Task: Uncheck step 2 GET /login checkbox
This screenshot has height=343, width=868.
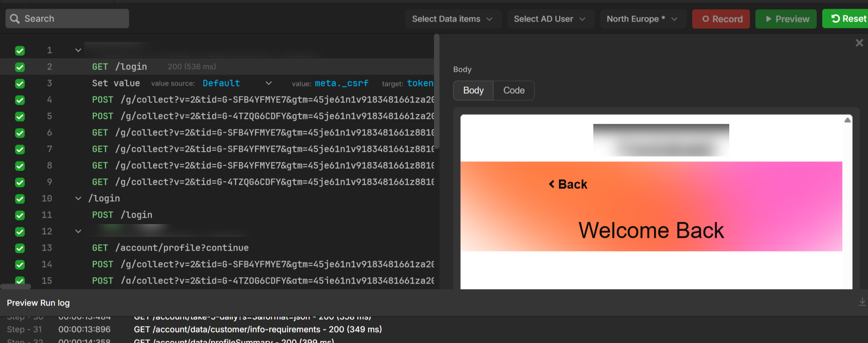Action: (20, 67)
